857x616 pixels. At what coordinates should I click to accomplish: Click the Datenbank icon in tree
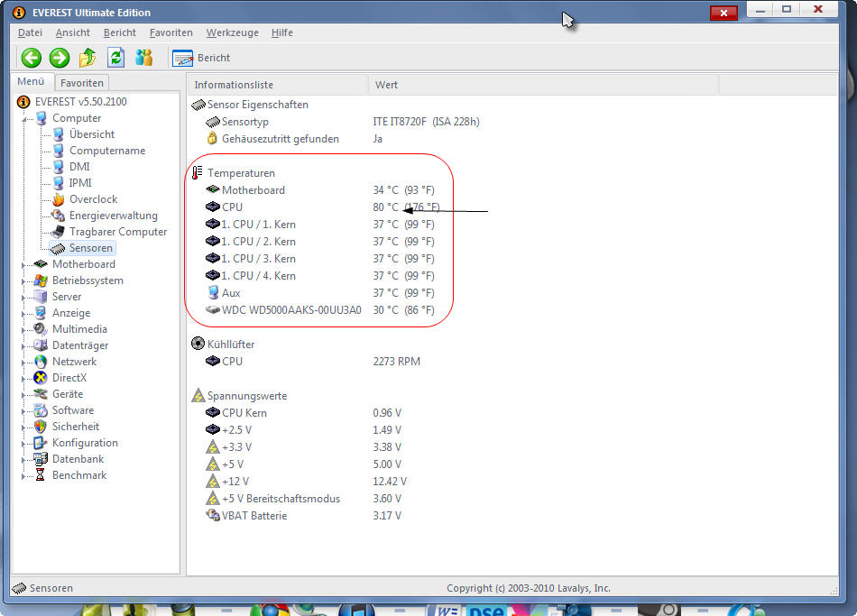pyautogui.click(x=41, y=459)
